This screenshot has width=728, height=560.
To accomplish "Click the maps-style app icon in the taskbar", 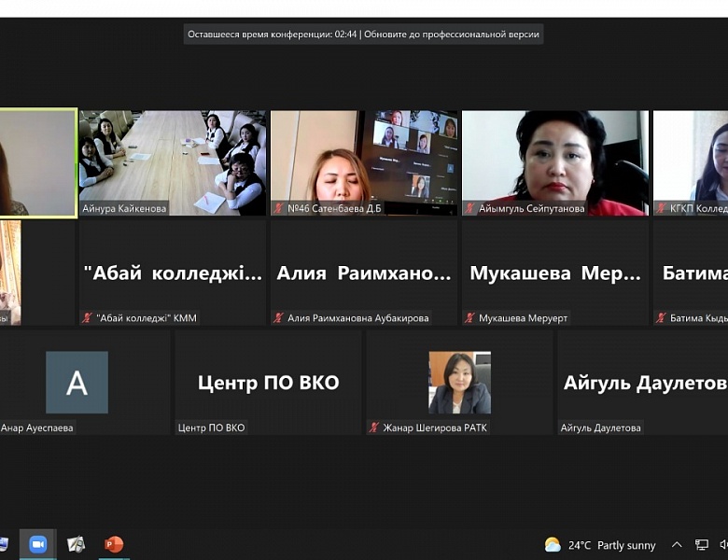I will pyautogui.click(x=77, y=544).
